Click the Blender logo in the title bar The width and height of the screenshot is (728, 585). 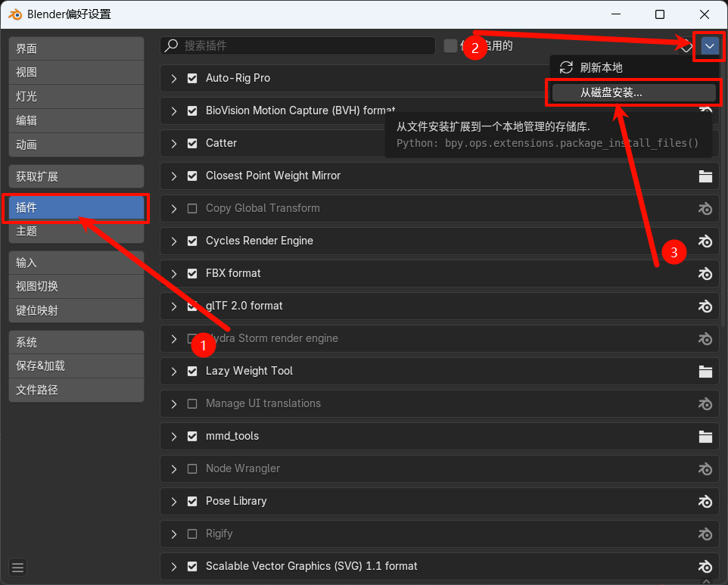[x=15, y=14]
